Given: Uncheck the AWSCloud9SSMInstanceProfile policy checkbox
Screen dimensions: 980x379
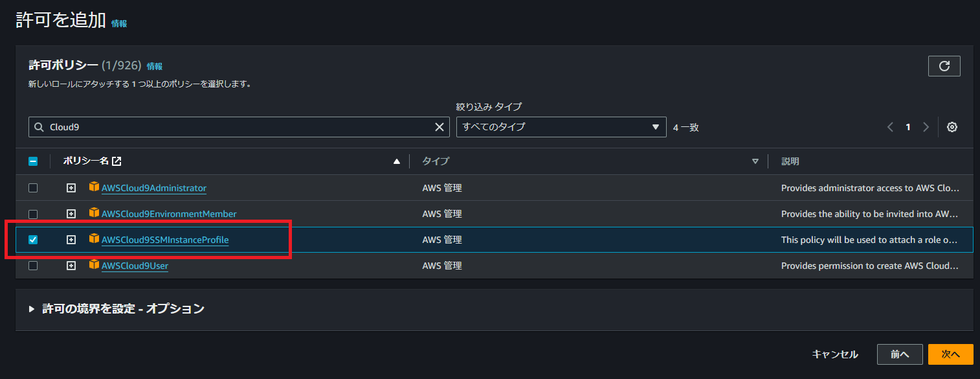Looking at the screenshot, I should tap(33, 239).
